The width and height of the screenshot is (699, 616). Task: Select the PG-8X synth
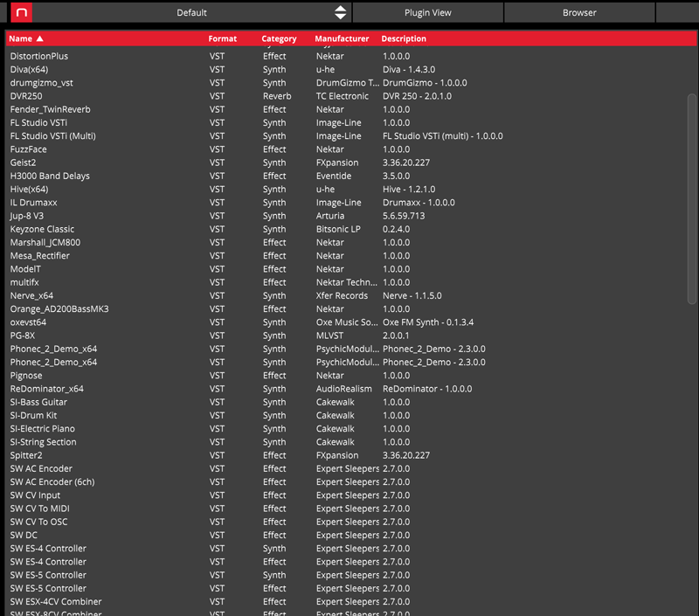351,336
